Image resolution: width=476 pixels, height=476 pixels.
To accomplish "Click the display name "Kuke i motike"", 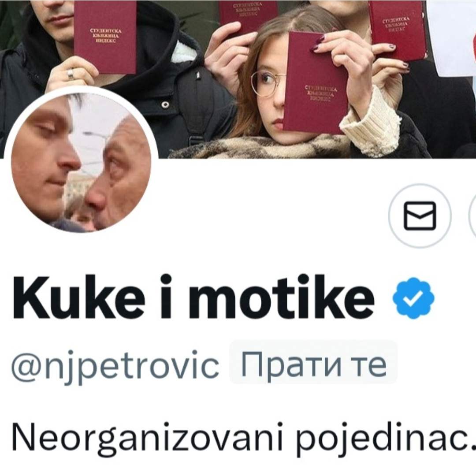I will 193,297.
